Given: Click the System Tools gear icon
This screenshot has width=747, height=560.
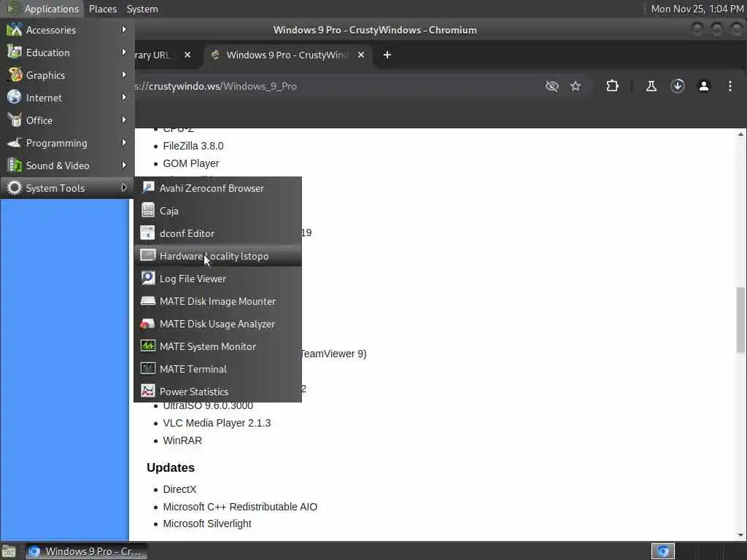Looking at the screenshot, I should [15, 187].
